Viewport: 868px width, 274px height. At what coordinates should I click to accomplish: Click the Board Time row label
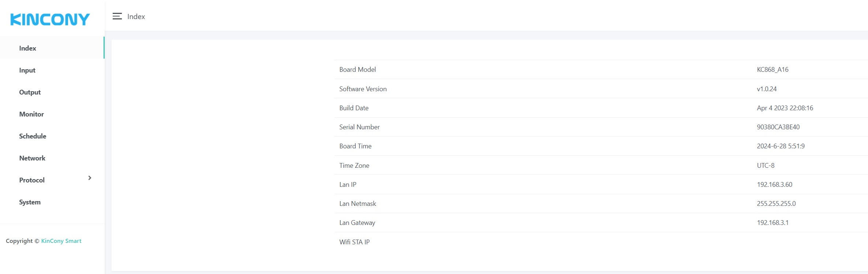[355, 146]
